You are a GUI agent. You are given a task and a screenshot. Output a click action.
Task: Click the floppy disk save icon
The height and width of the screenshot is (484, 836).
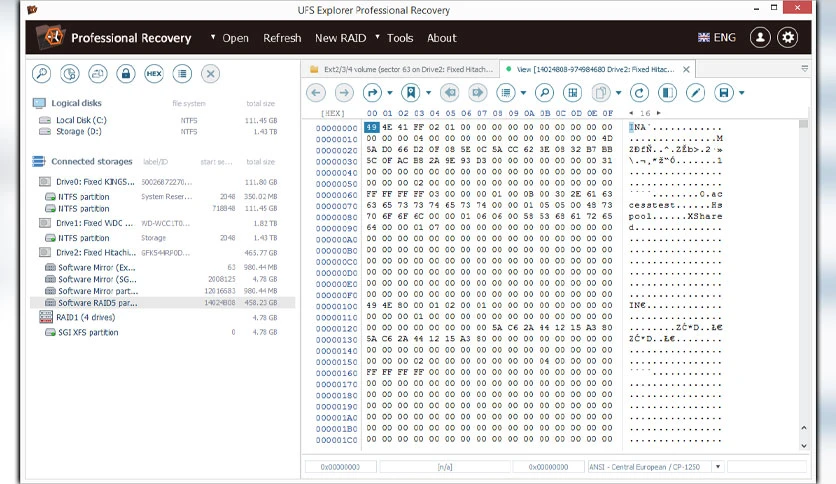tap(724, 93)
